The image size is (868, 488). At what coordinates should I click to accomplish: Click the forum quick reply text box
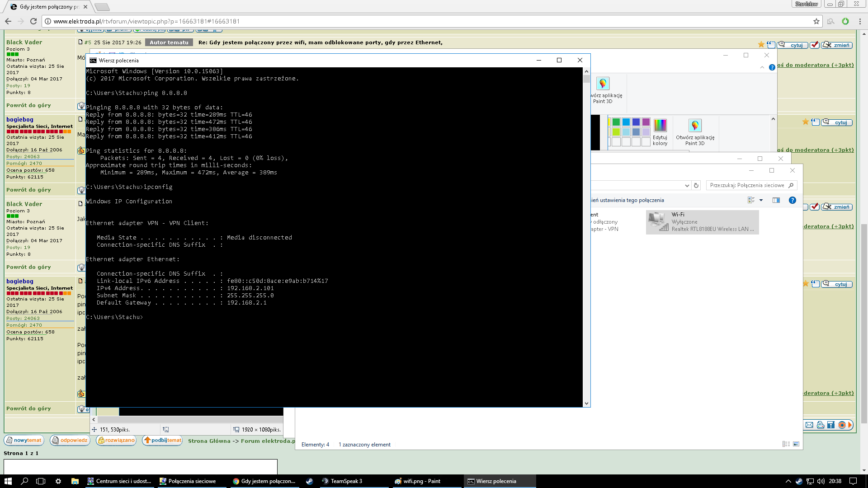coord(141,467)
